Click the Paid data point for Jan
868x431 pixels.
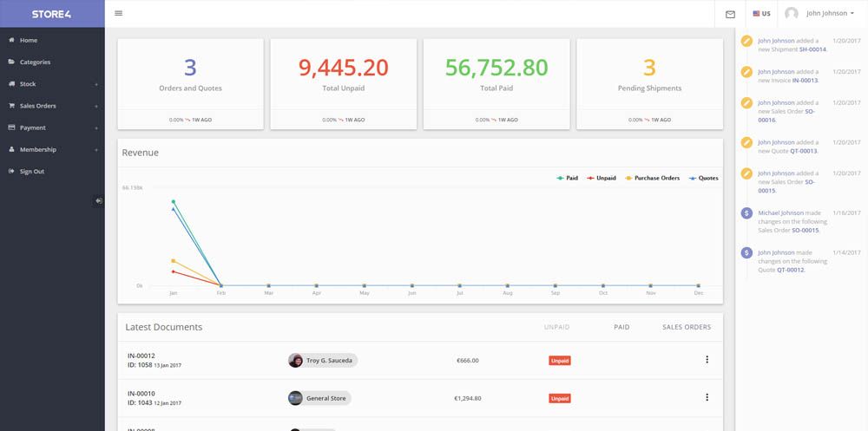174,201
